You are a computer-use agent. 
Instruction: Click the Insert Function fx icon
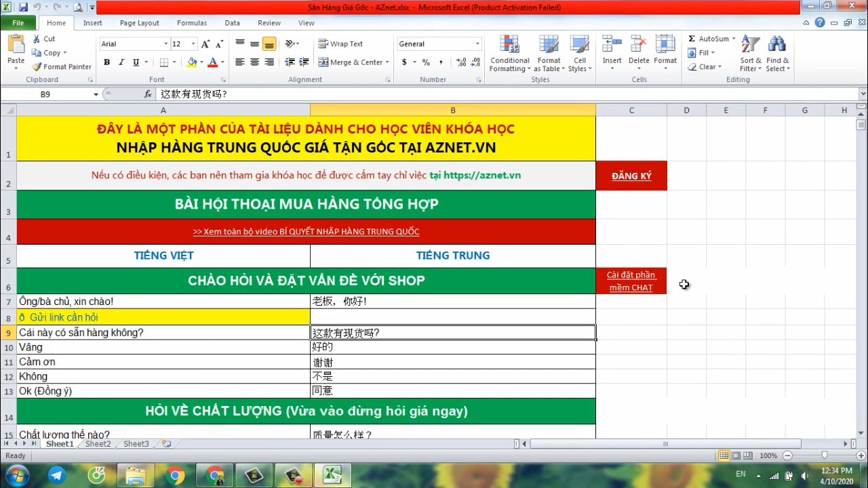point(148,94)
